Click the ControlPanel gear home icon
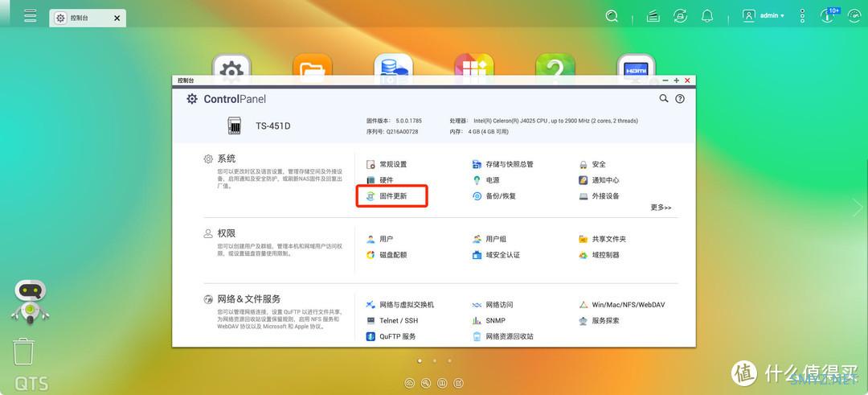Image resolution: width=868 pixels, height=395 pixels. click(192, 99)
